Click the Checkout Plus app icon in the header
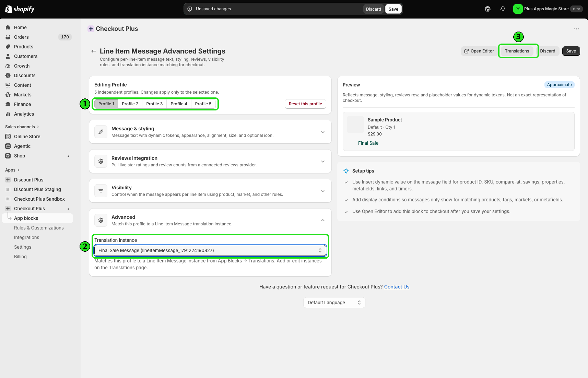This screenshot has height=378, width=588. pos(91,29)
